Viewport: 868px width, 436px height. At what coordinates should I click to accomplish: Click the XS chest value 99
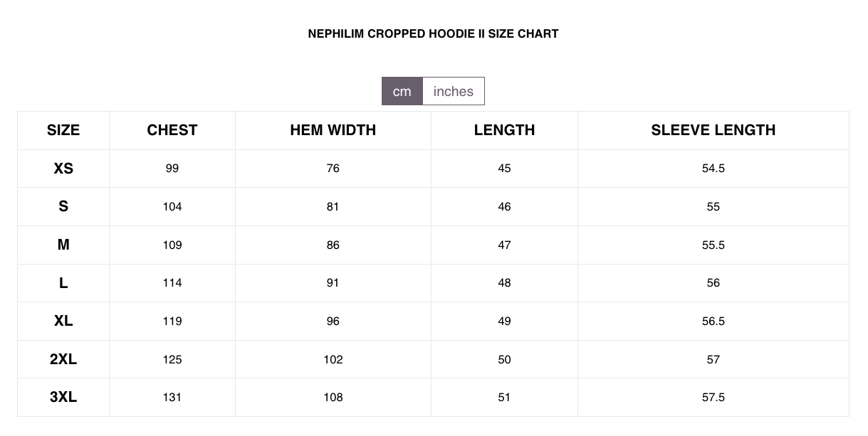172,169
